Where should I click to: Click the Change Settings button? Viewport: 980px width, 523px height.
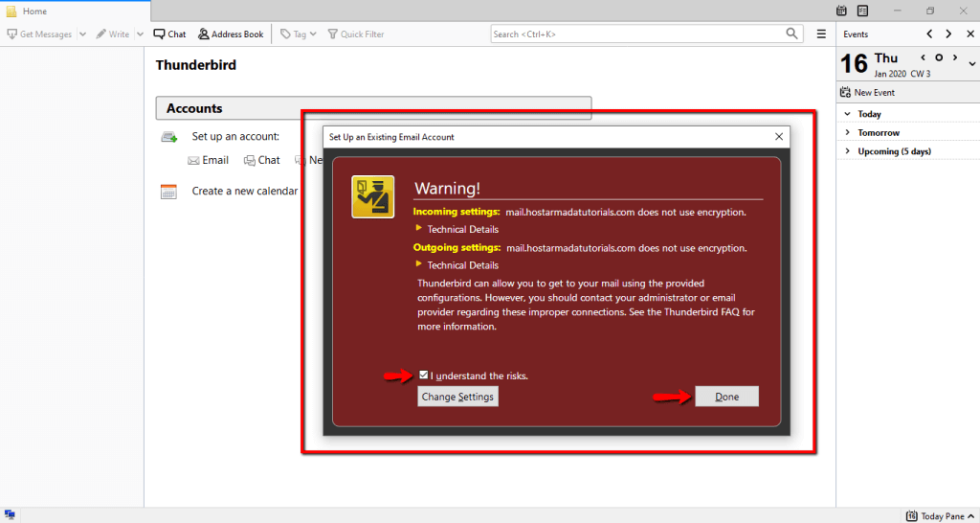pos(458,397)
